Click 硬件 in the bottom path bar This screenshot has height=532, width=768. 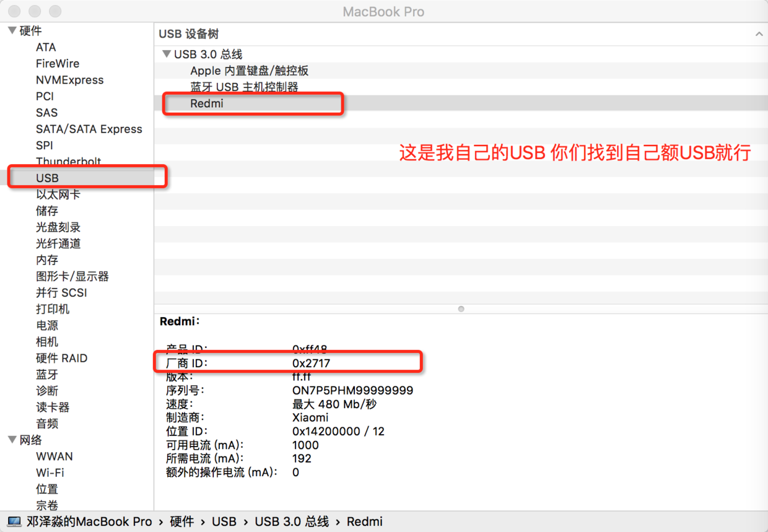tap(182, 521)
